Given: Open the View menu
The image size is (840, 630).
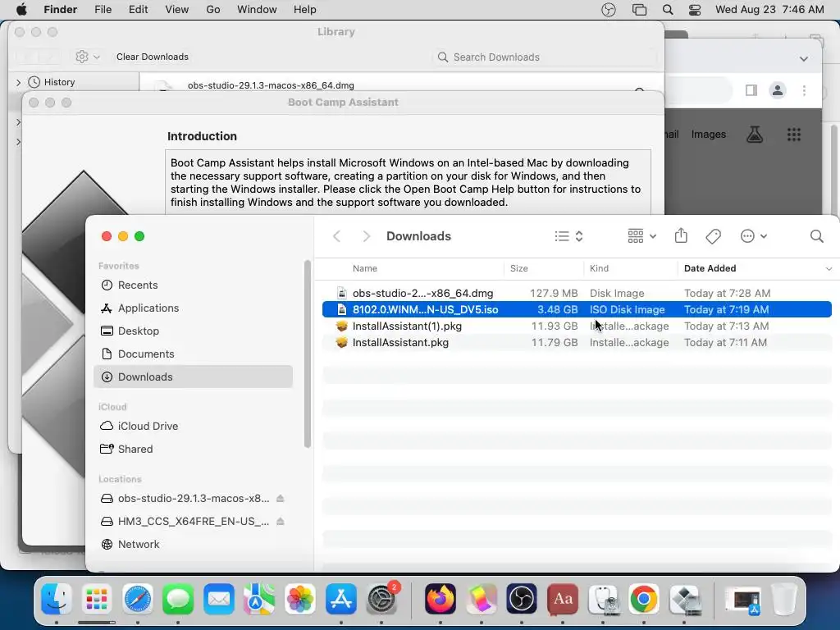Looking at the screenshot, I should pyautogui.click(x=177, y=10).
